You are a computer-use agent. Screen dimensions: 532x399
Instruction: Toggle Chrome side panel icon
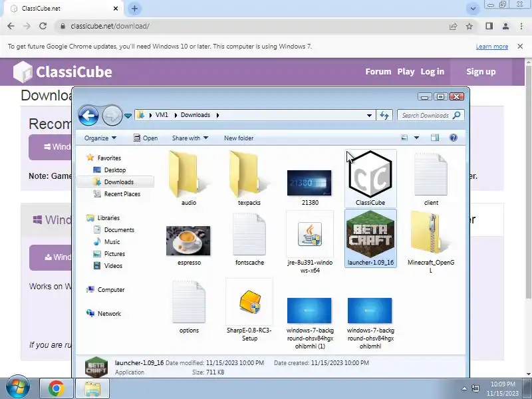coord(489,26)
